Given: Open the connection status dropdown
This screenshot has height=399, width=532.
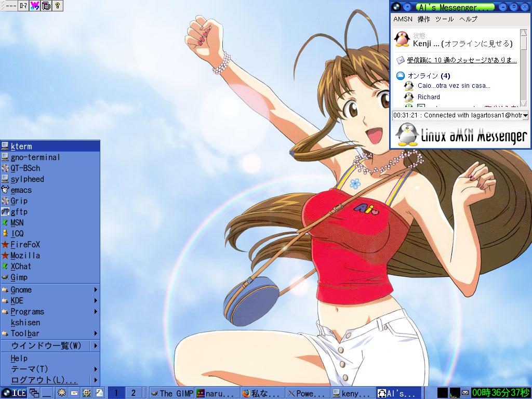Looking at the screenshot, I should 525,115.
